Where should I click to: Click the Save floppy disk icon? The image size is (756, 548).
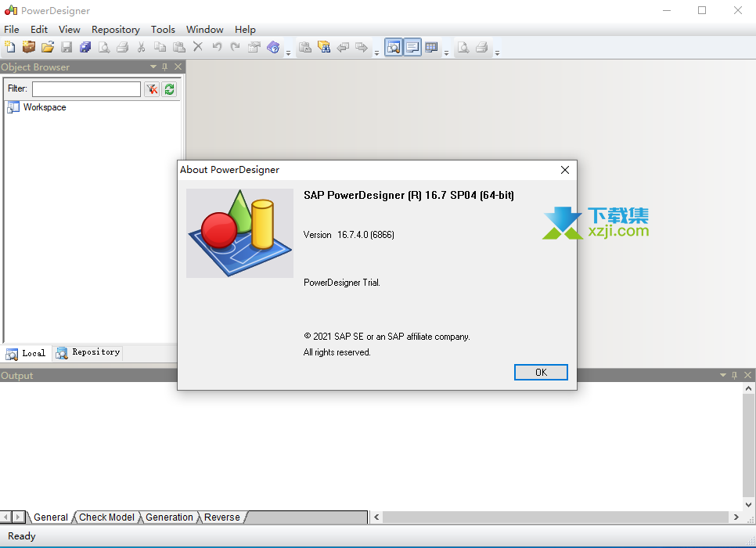click(67, 47)
